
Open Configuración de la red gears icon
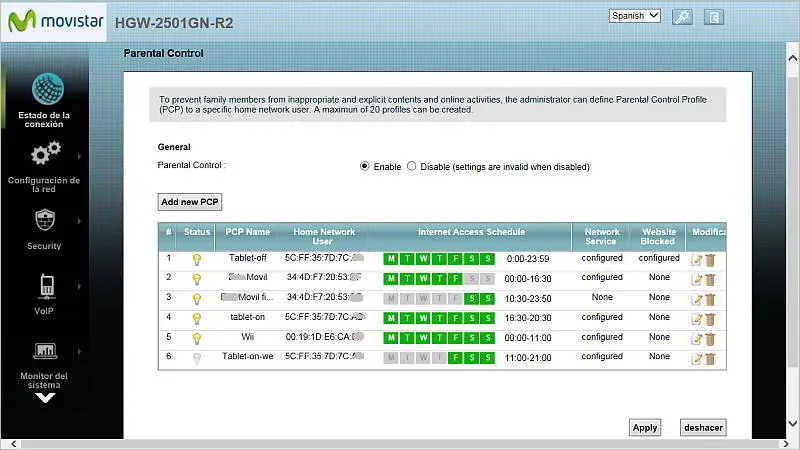coord(45,153)
